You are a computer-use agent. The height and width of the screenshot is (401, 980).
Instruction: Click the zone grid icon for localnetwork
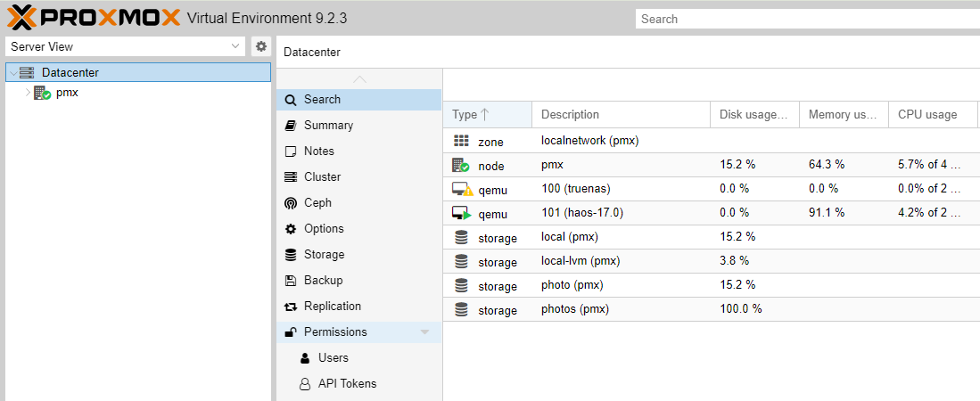tap(461, 141)
